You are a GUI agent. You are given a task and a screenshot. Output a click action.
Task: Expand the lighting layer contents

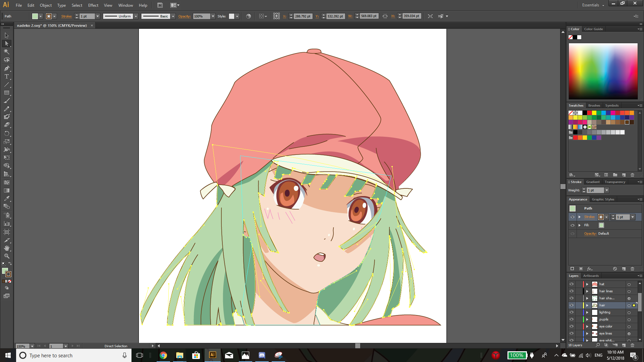[x=587, y=312]
